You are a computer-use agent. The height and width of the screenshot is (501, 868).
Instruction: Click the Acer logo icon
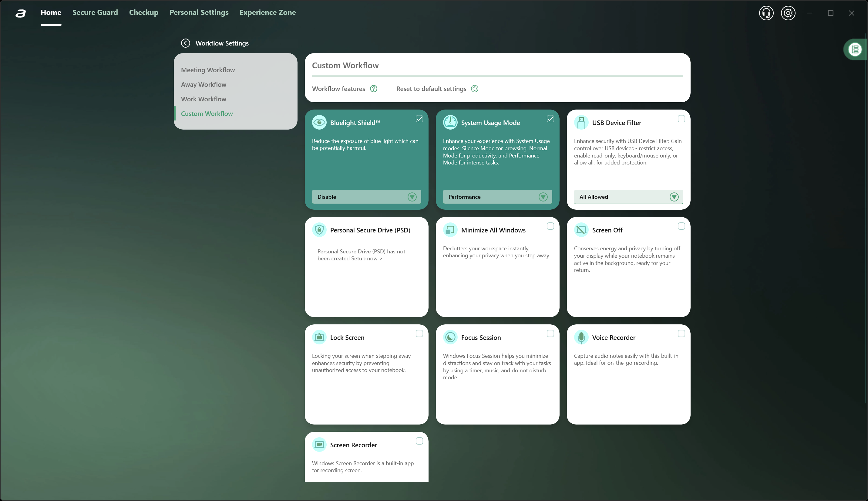[21, 13]
